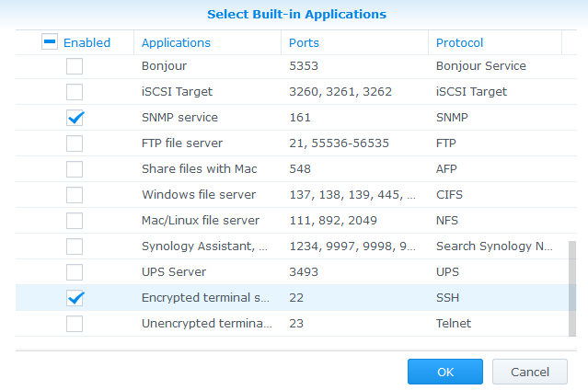Enable the Bonjour application checkbox
The height and width of the screenshot is (390, 588).
tap(75, 66)
